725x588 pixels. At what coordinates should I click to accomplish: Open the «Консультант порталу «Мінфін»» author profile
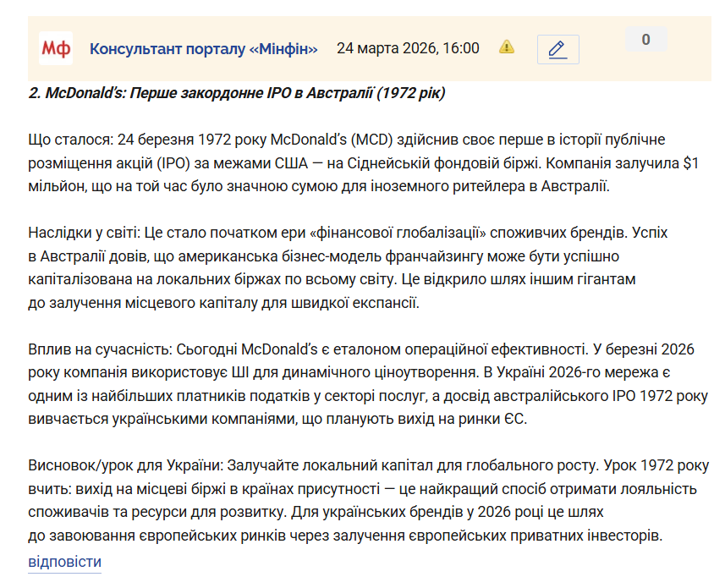click(204, 48)
